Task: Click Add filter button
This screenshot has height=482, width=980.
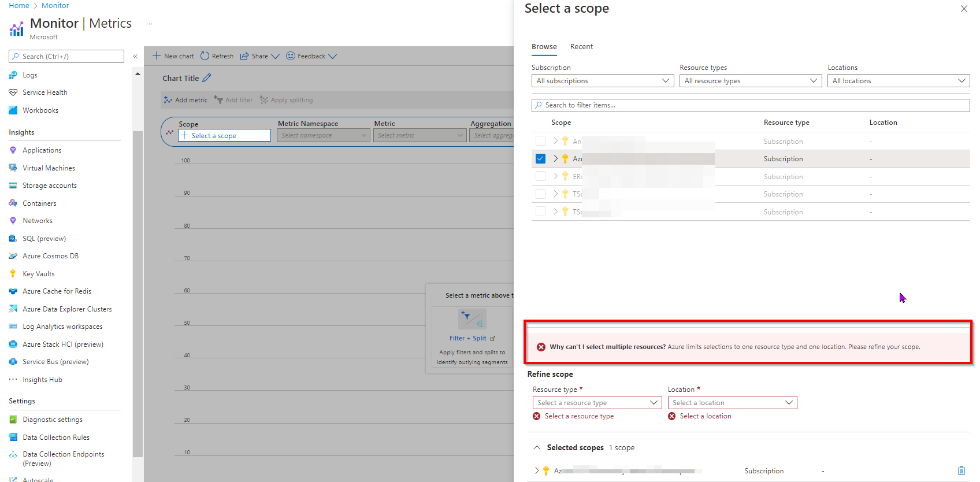Action: (233, 100)
